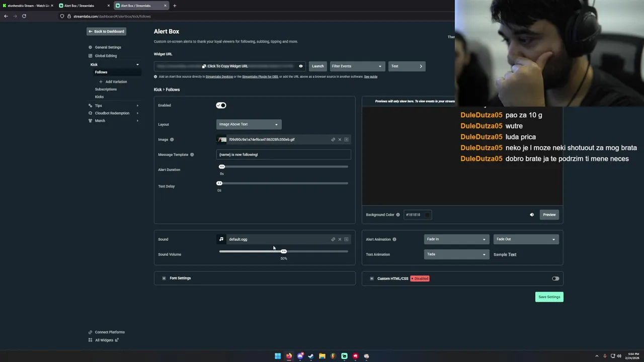Click the image gif thumbnail
This screenshot has width=644, height=362.
click(222, 139)
